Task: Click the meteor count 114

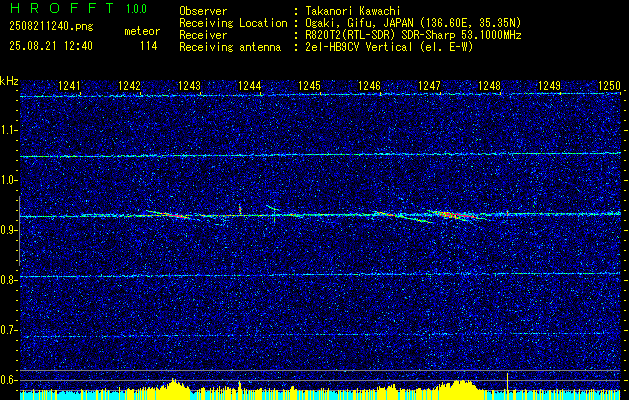Action: (x=148, y=47)
